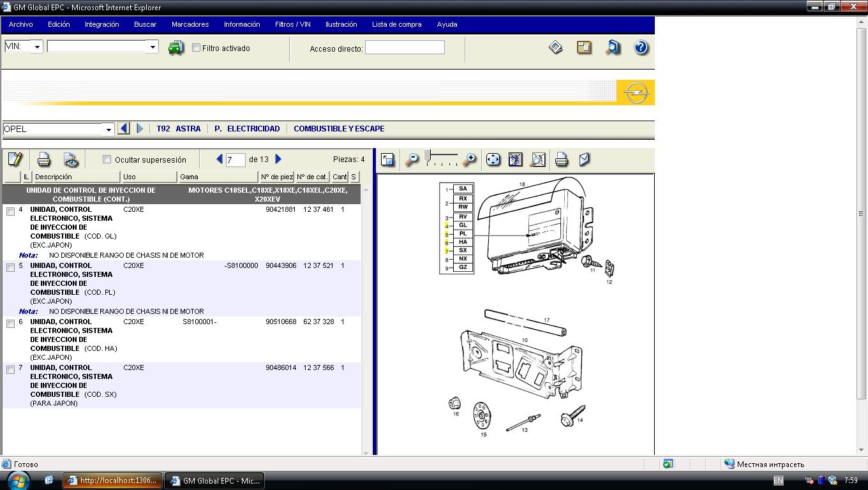Click the GL code box in illustration
This screenshot has height=490, width=868.
coord(463,225)
